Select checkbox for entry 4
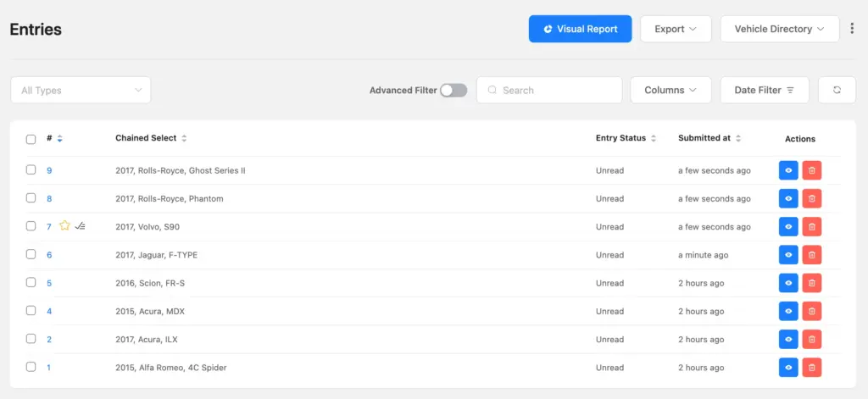868x399 pixels. pos(31,310)
